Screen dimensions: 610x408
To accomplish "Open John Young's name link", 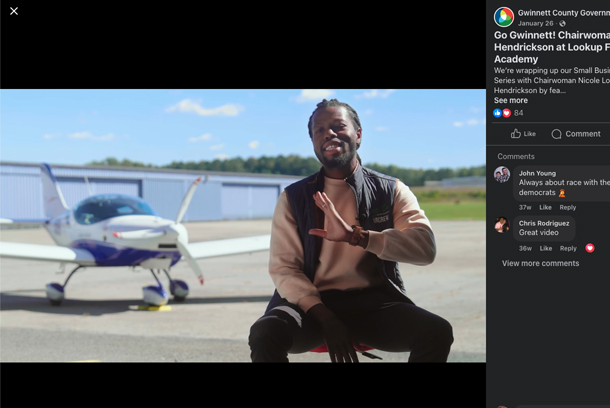I will click(x=537, y=173).
